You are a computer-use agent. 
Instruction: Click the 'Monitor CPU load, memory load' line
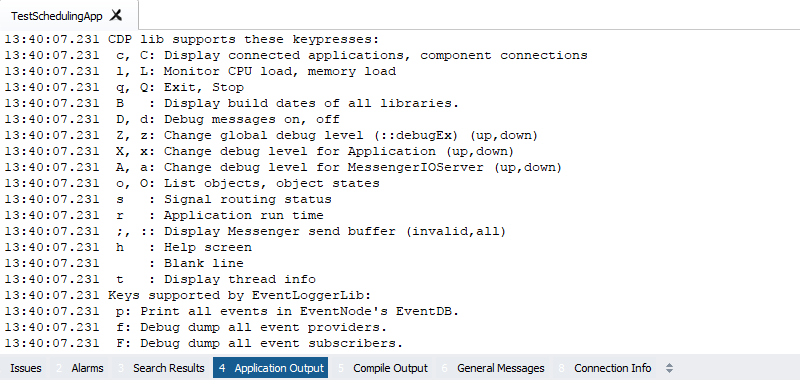point(200,71)
